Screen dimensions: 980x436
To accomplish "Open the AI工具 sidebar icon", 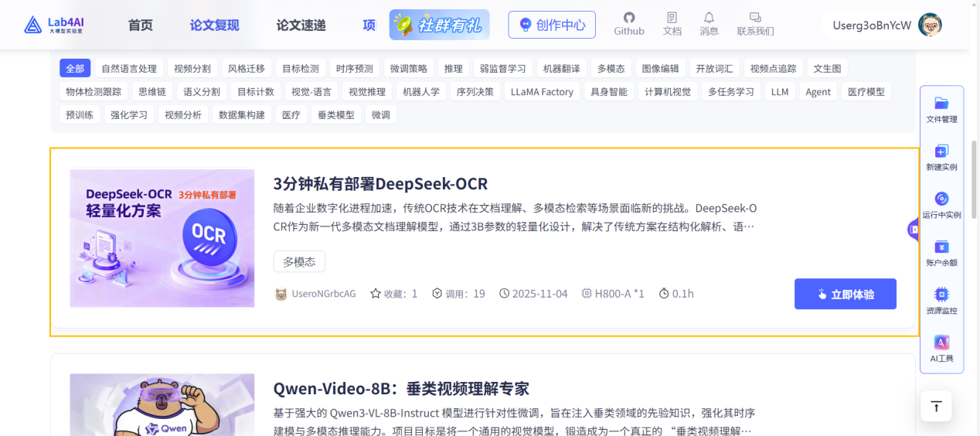I will tap(941, 342).
